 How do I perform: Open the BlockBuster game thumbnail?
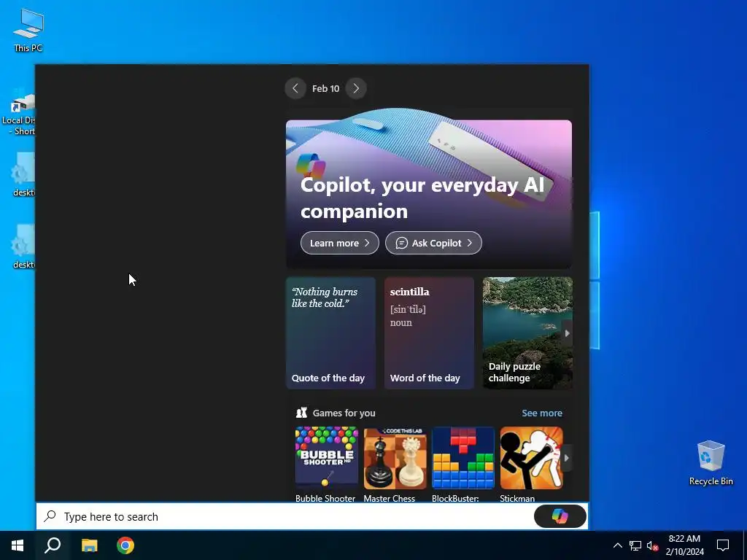pyautogui.click(x=463, y=458)
